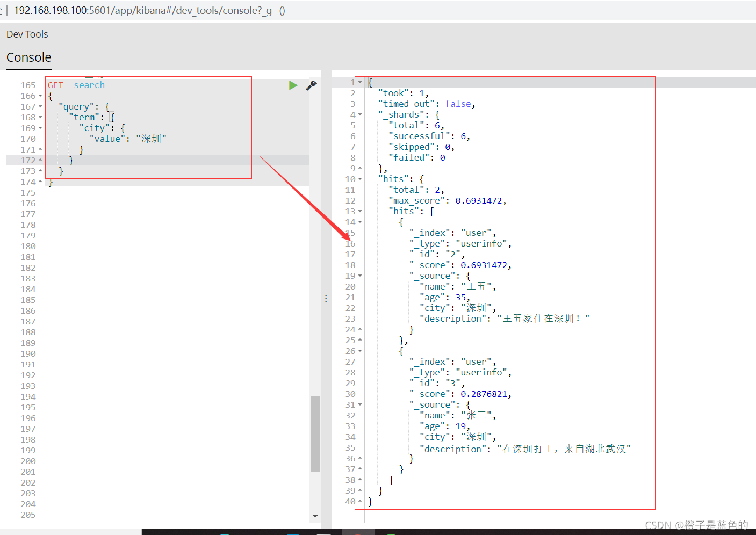756x535 pixels.
Task: Click the "GET _search" request line
Action: tap(76, 85)
